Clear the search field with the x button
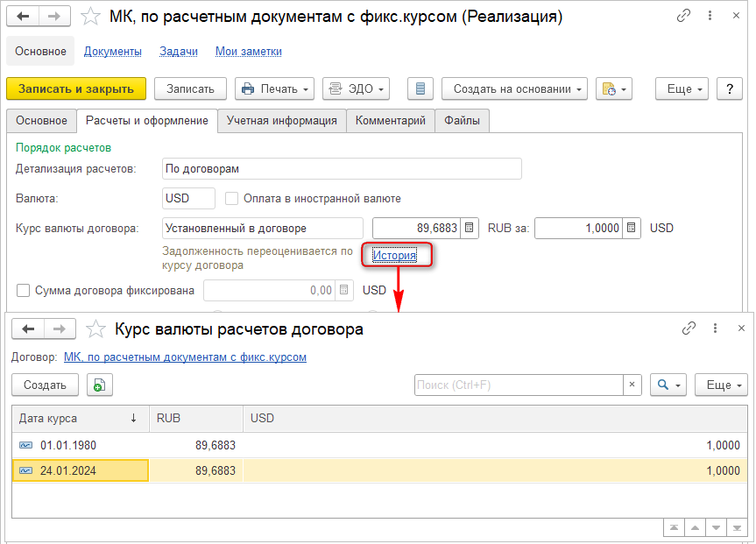This screenshot has height=544, width=756. (x=632, y=385)
